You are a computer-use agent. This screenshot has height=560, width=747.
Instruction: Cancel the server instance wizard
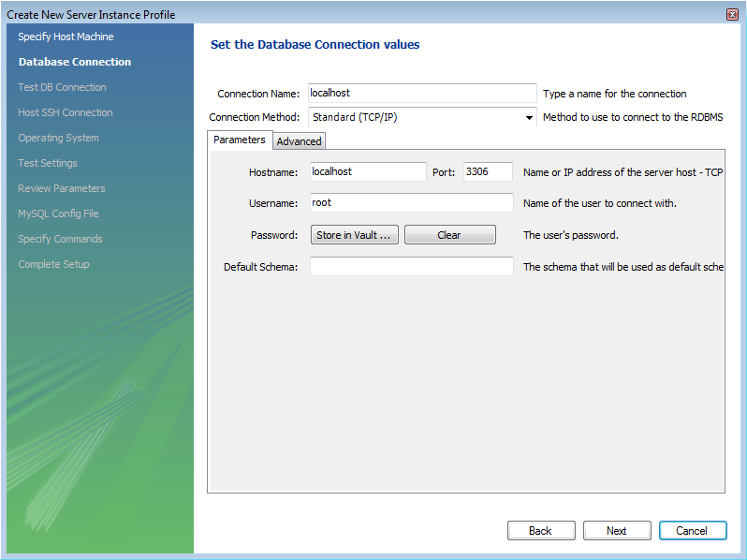click(693, 530)
